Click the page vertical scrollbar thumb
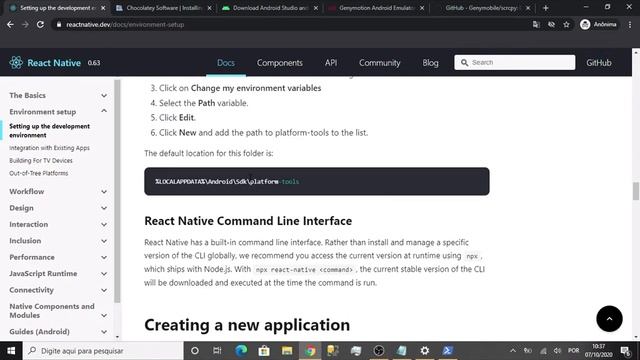The height and width of the screenshot is (360, 640). tap(636, 191)
